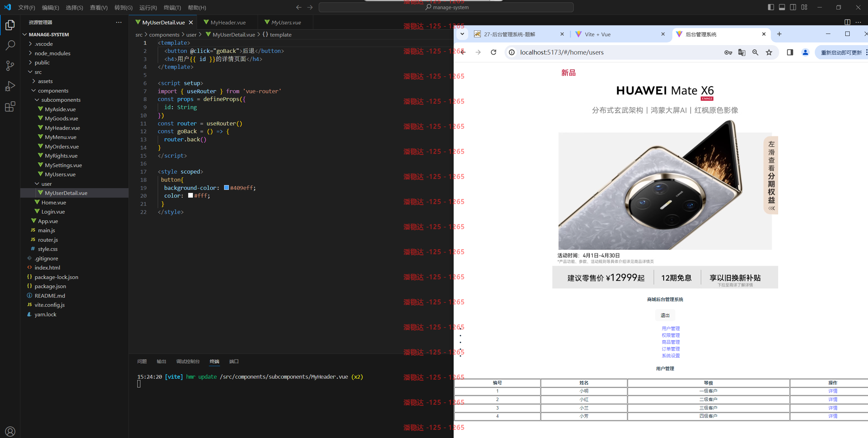Click the manage-system command search box

coord(446,7)
